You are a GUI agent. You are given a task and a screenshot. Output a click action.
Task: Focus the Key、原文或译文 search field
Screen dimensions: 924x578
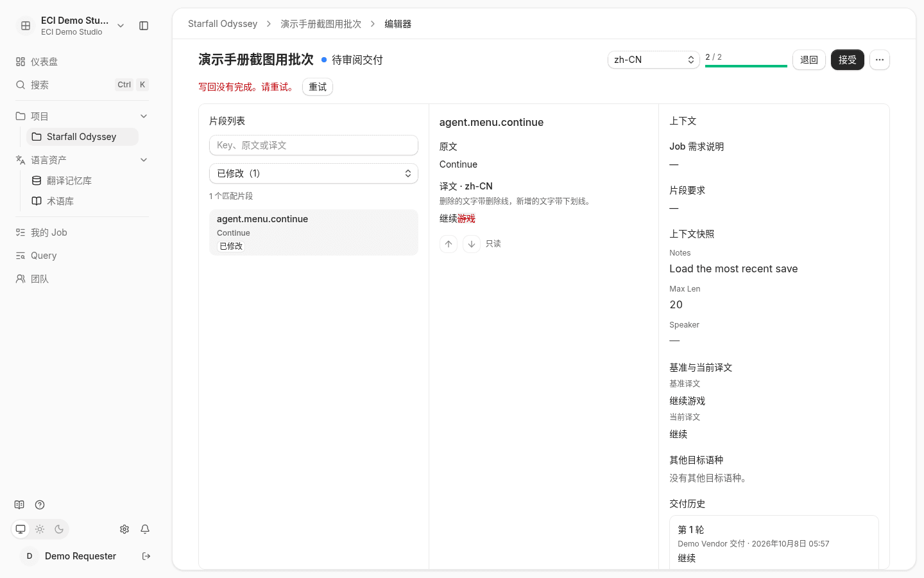tap(314, 145)
